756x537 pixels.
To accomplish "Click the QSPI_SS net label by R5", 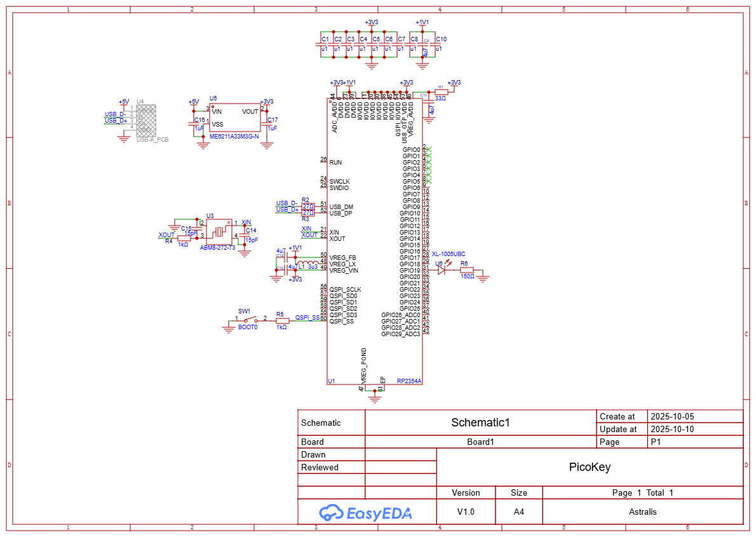I will pos(307,317).
